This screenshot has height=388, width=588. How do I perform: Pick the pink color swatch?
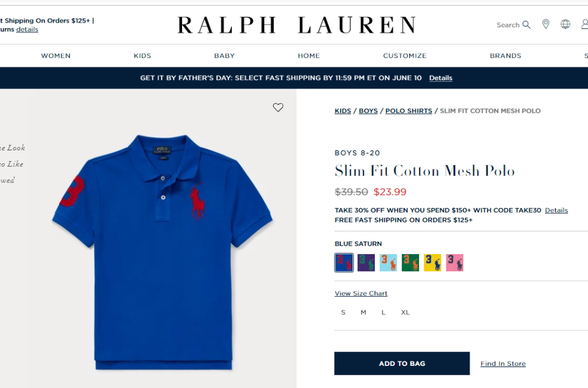coord(455,263)
